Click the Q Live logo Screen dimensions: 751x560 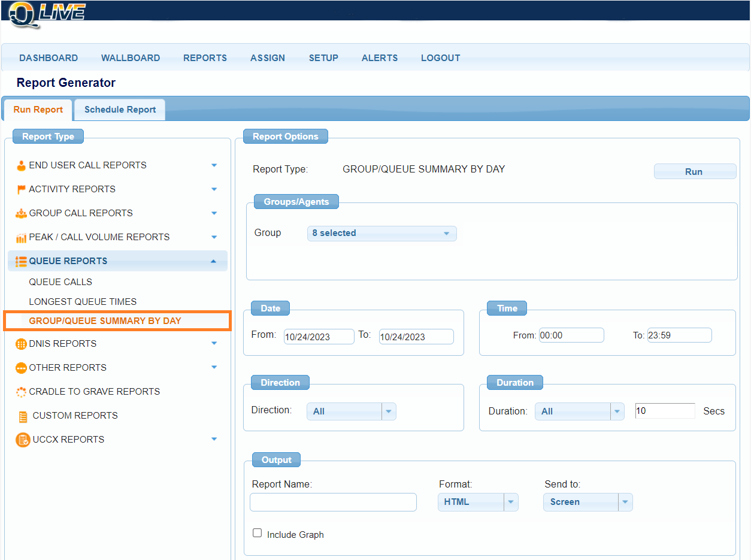click(x=47, y=14)
